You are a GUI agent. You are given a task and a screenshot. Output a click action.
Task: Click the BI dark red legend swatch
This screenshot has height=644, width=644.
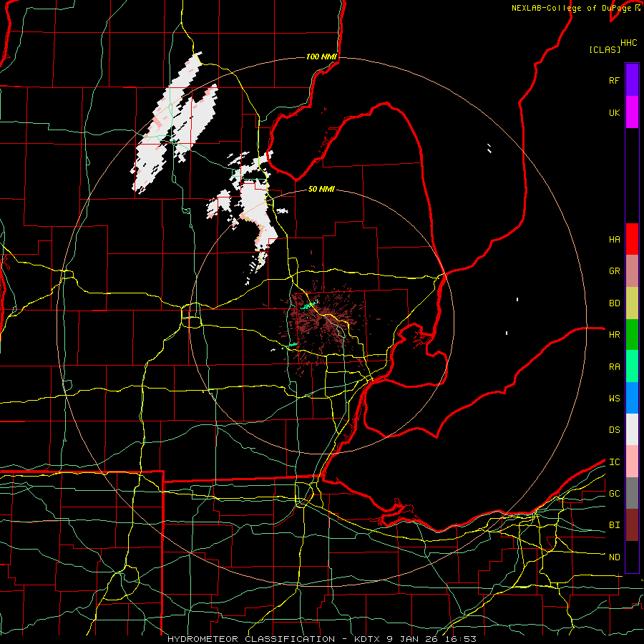[x=632, y=525]
